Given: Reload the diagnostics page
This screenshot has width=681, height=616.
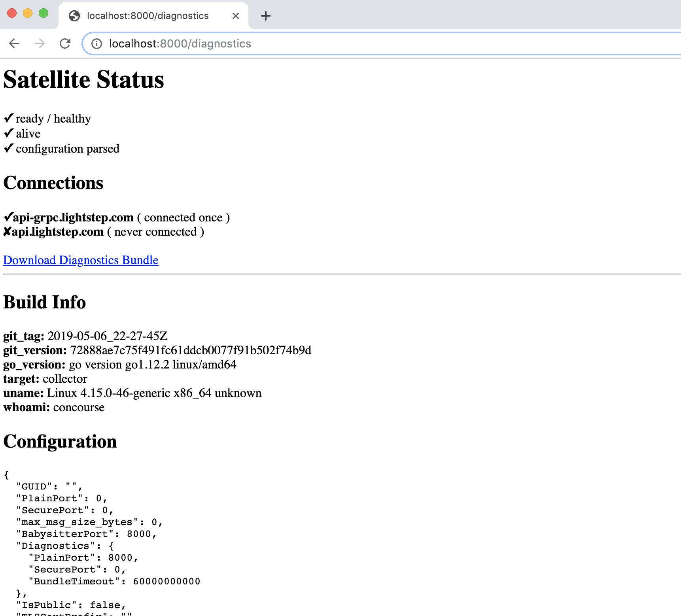Looking at the screenshot, I should tap(65, 43).
